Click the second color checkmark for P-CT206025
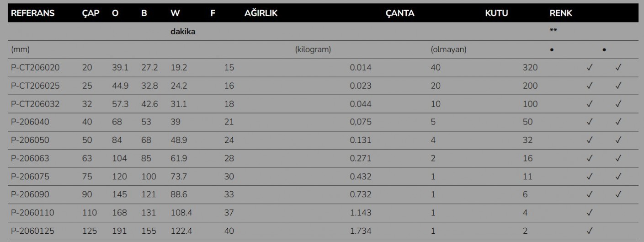644x242 pixels. [x=618, y=86]
